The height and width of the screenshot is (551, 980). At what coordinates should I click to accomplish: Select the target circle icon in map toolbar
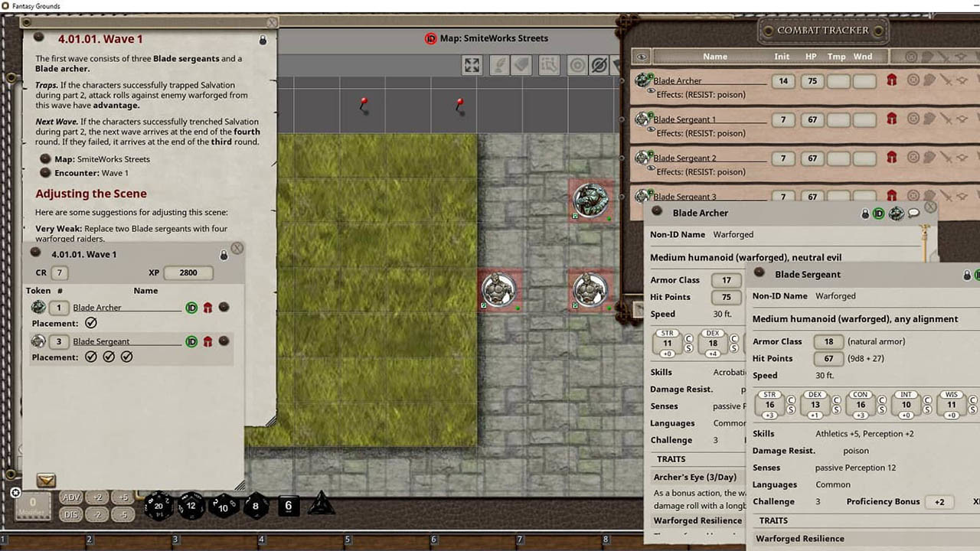(x=577, y=66)
